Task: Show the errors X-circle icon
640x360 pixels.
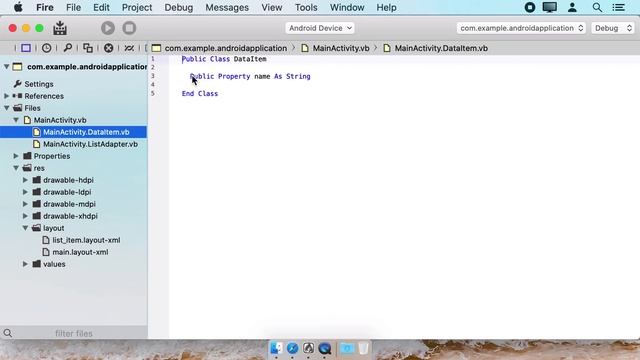Action: tap(108, 48)
